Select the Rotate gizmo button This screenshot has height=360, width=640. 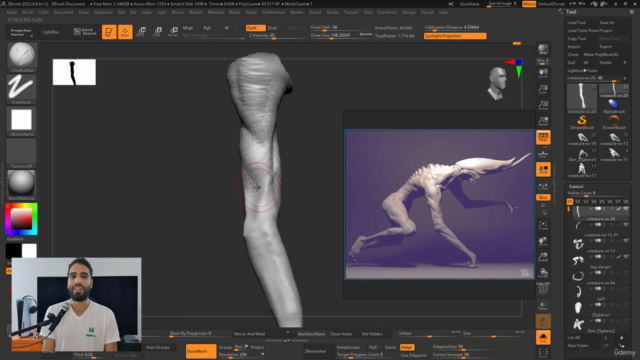[x=173, y=32]
